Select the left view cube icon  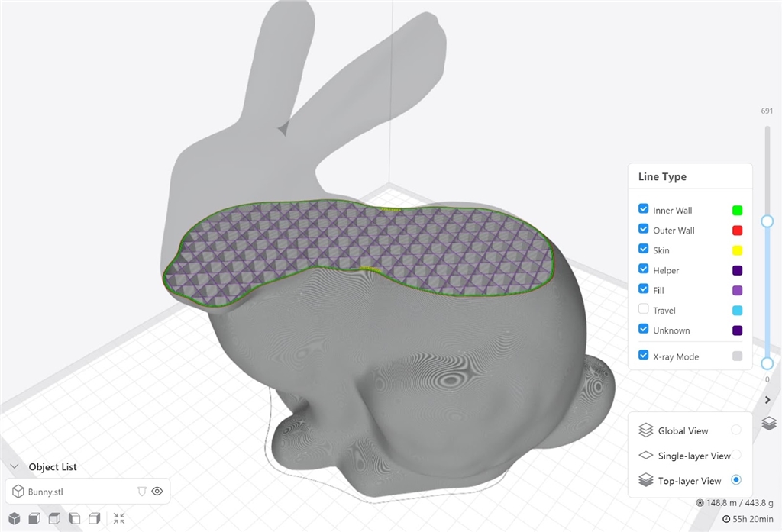tap(74, 519)
